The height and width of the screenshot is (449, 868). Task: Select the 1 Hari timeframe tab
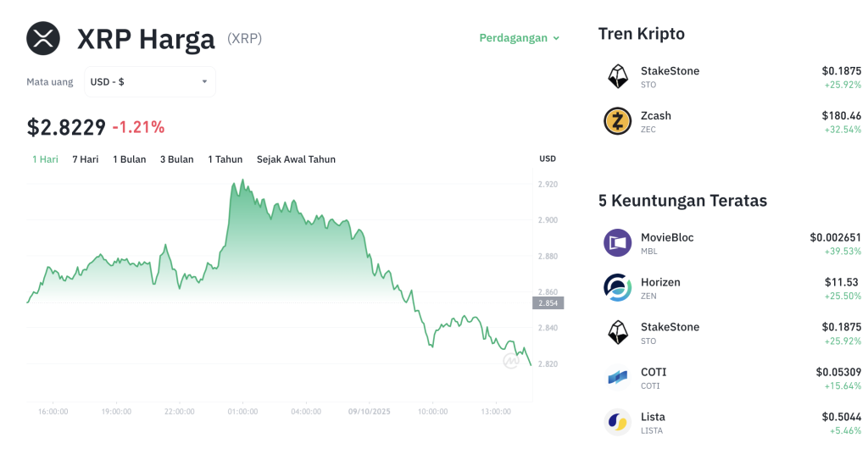pyautogui.click(x=45, y=159)
